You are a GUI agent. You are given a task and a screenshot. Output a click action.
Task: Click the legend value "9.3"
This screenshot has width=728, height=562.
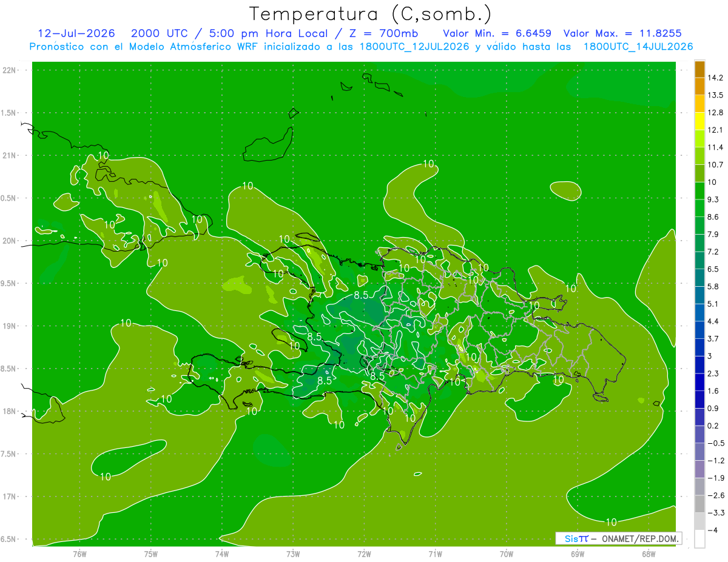point(713,199)
